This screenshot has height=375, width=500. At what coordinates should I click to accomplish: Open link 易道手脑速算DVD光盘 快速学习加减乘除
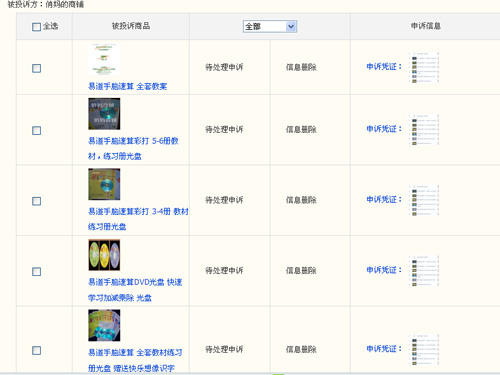135,290
